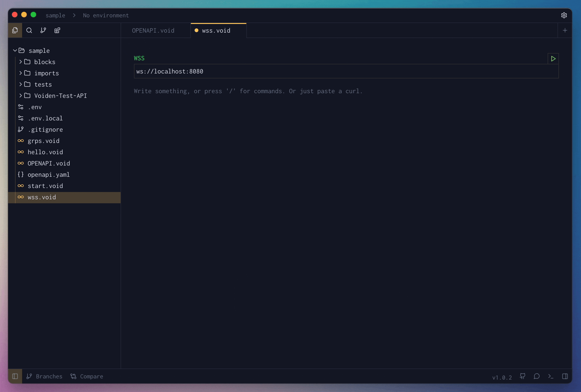
Task: Click the Compare button in status bar
Action: (87, 376)
